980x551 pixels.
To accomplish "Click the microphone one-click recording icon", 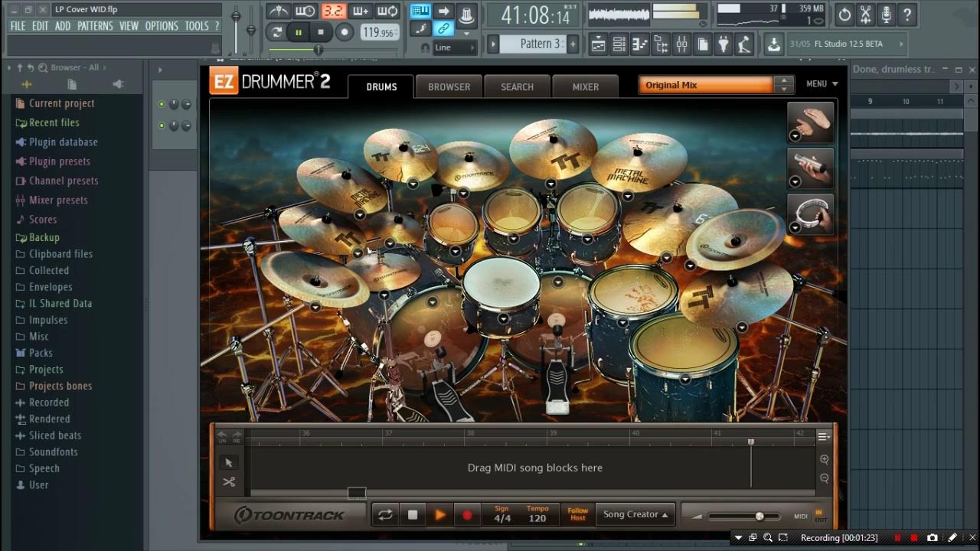I will (x=887, y=14).
